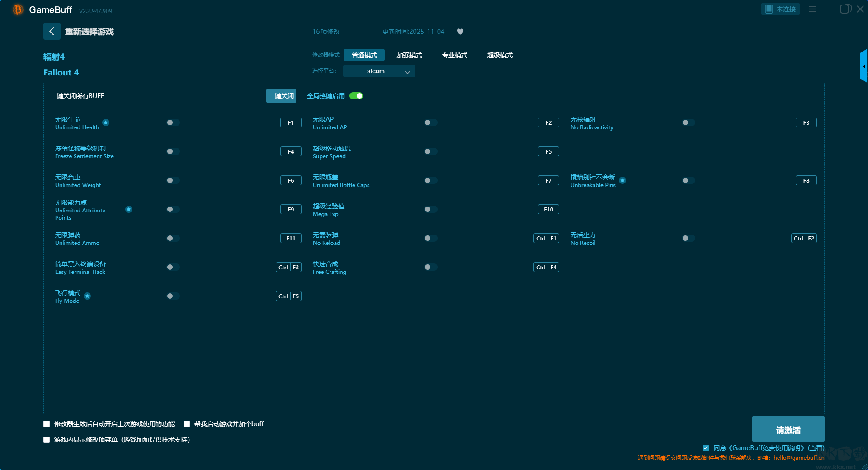Enable Unlimited Health toggle

click(x=173, y=122)
